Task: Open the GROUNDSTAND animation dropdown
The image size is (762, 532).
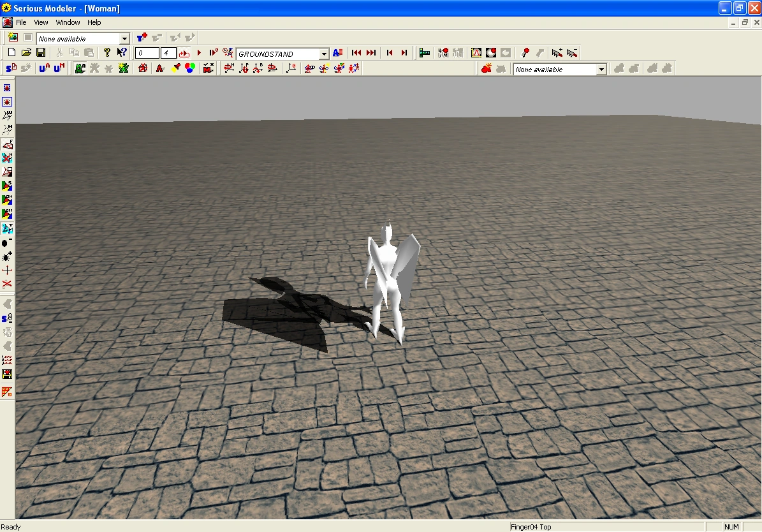Action: 324,53
